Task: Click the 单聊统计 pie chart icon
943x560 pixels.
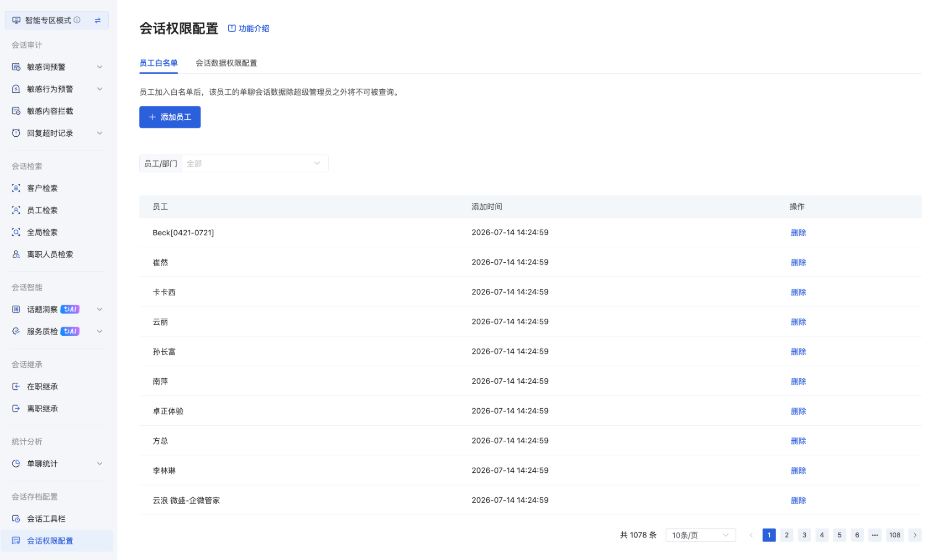Action: point(16,464)
